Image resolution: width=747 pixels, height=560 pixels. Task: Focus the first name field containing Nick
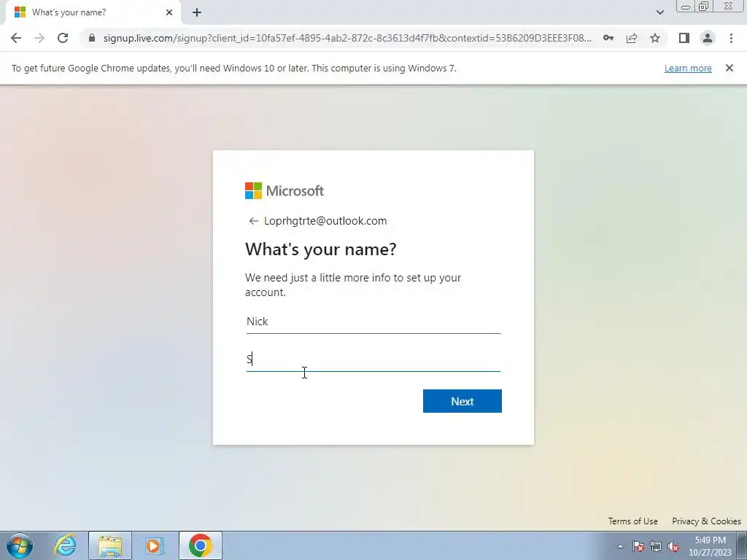pyautogui.click(x=373, y=322)
